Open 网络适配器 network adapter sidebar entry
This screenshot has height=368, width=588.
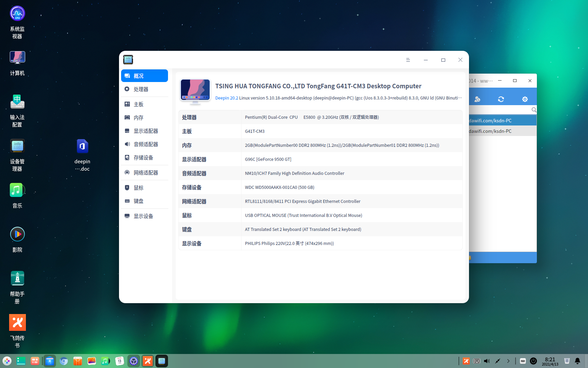coord(145,172)
